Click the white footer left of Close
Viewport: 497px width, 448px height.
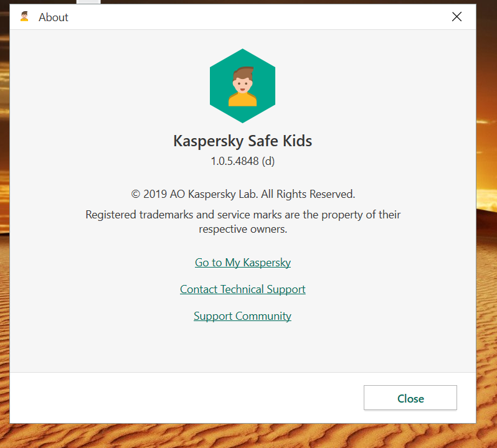pyautogui.click(x=187, y=398)
